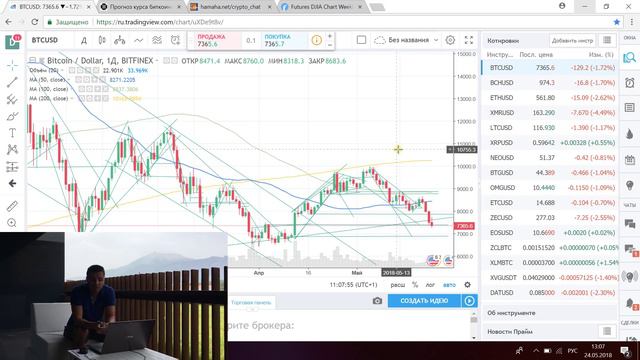Open axis settings gear below chart
Viewport: 640px width, 360px height.
467,284
